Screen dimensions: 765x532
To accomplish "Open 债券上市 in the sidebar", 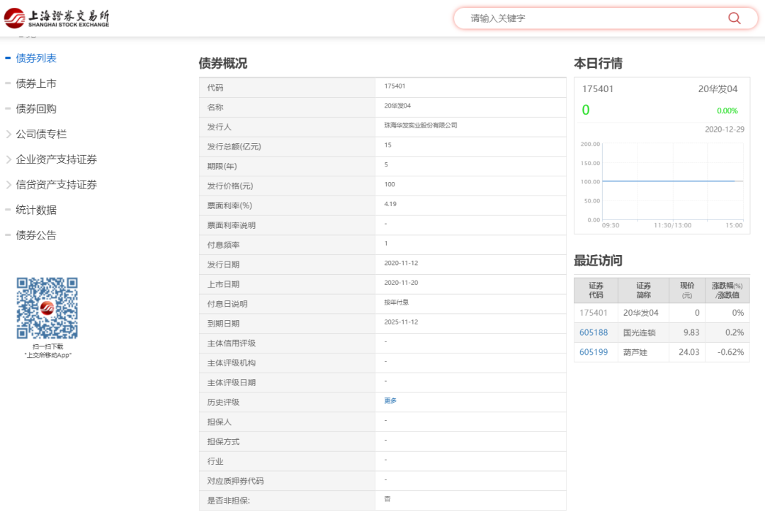I will 36,84.
